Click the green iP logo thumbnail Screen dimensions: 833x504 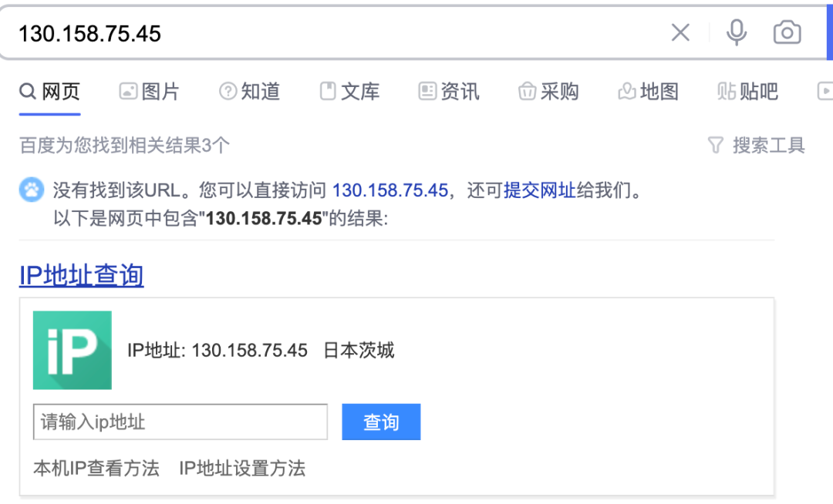pos(73,350)
